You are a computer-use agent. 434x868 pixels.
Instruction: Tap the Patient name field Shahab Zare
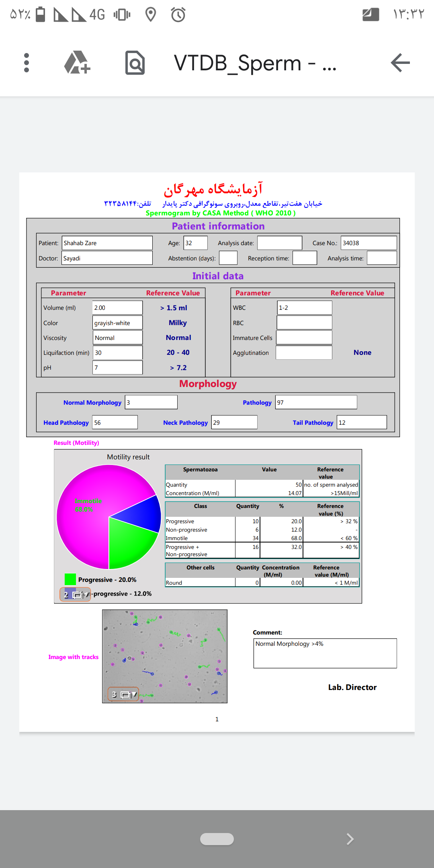pyautogui.click(x=107, y=243)
